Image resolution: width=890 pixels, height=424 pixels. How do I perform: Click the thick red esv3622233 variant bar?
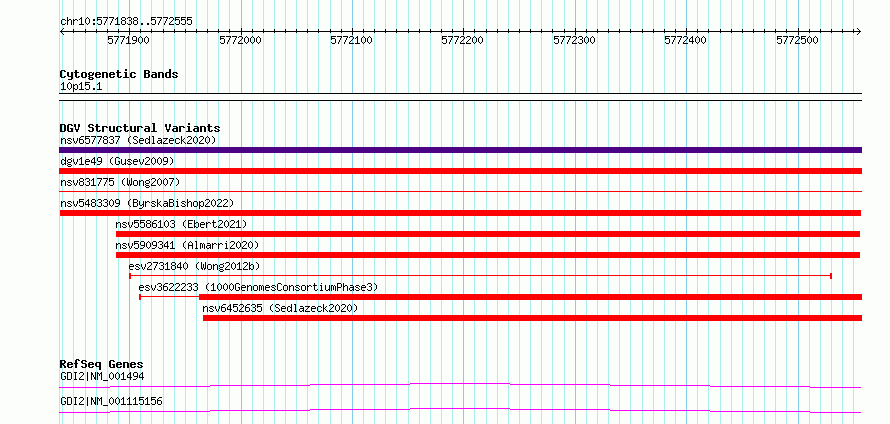pyautogui.click(x=530, y=297)
